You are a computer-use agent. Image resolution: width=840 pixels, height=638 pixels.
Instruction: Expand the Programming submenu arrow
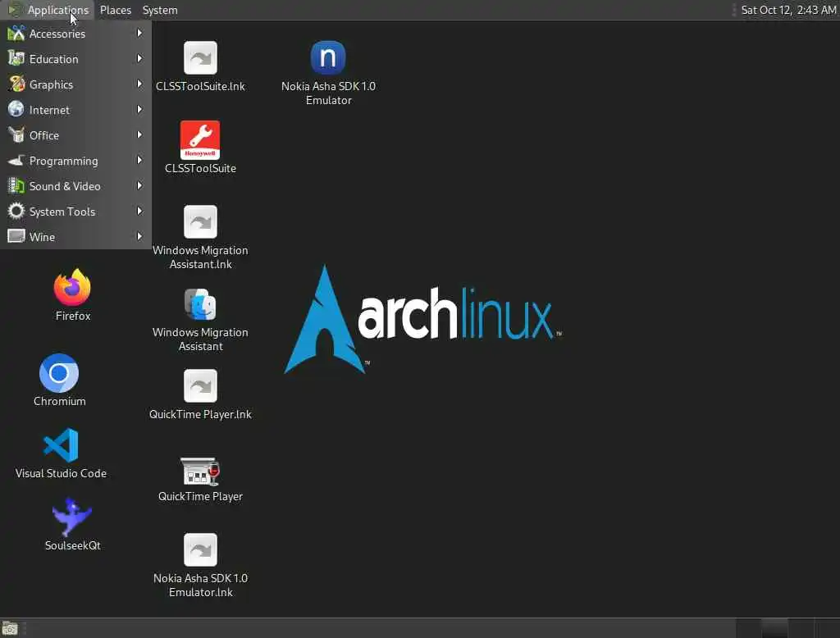click(x=139, y=160)
